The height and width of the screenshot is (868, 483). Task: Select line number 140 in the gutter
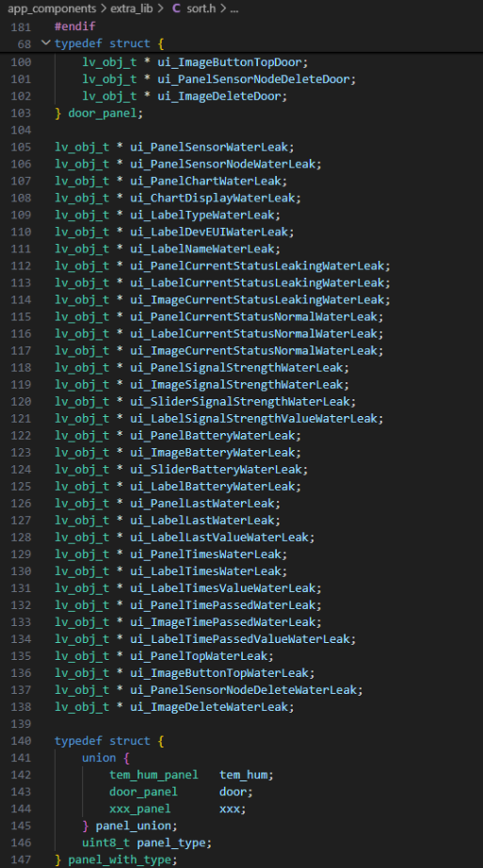21,741
